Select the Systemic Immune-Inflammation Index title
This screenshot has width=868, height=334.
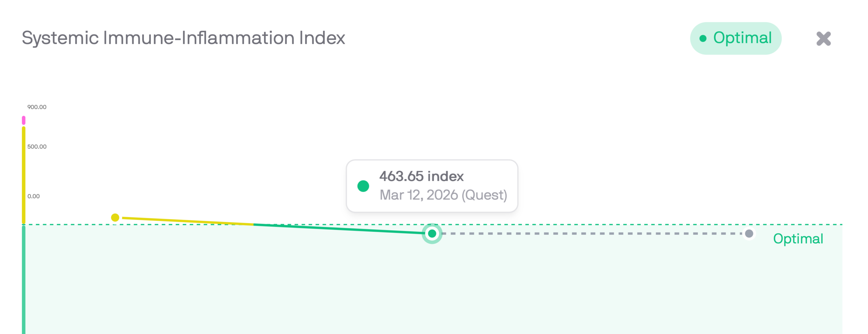[x=183, y=38]
